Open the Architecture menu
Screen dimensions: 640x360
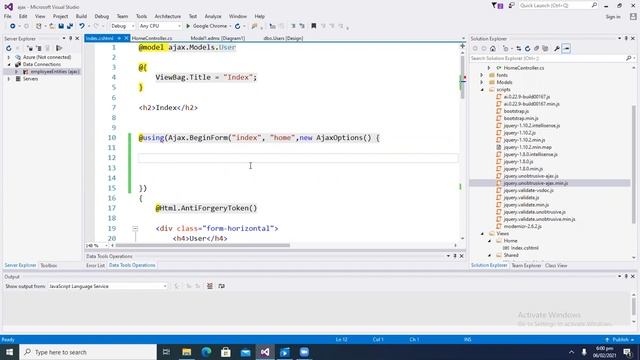pyautogui.click(x=167, y=16)
